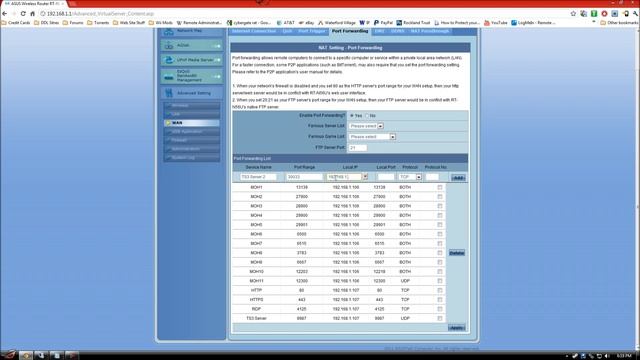Switch to the DMZ tab
This screenshot has width=640, height=360.
pyautogui.click(x=379, y=31)
